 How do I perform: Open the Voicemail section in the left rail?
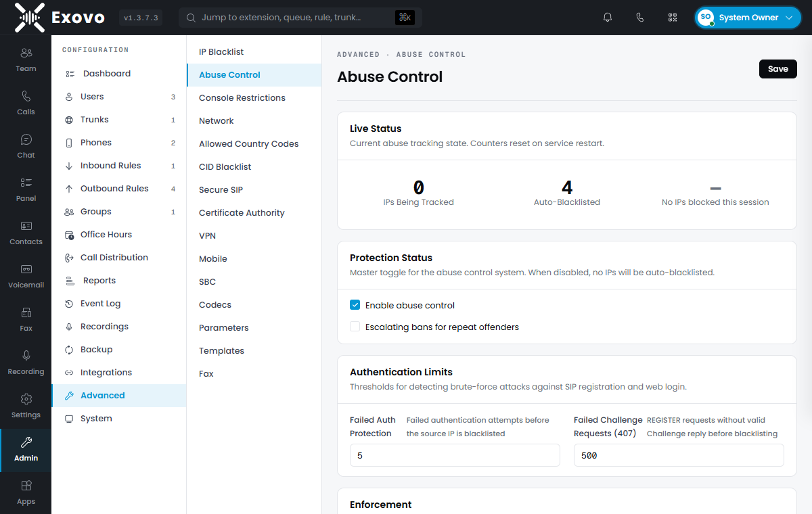click(x=26, y=276)
